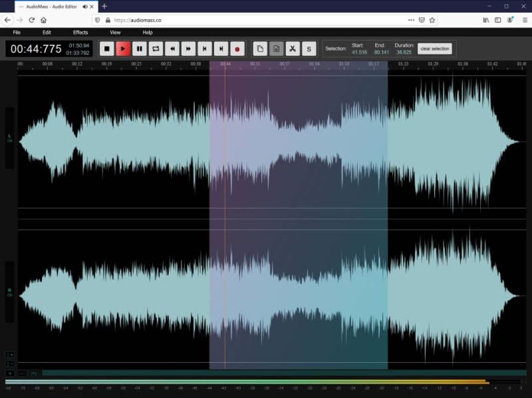Click the fast-forward button
The image size is (532, 398).
[x=188, y=49]
